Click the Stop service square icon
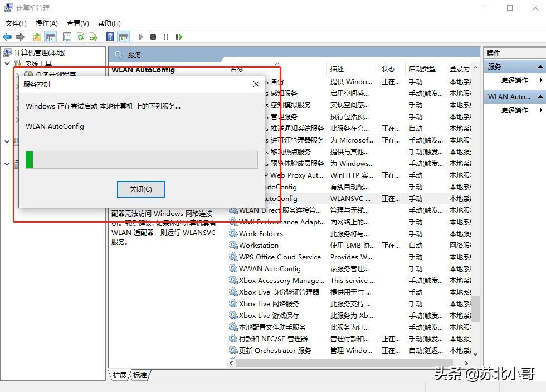This screenshot has width=546, height=392. (153, 37)
